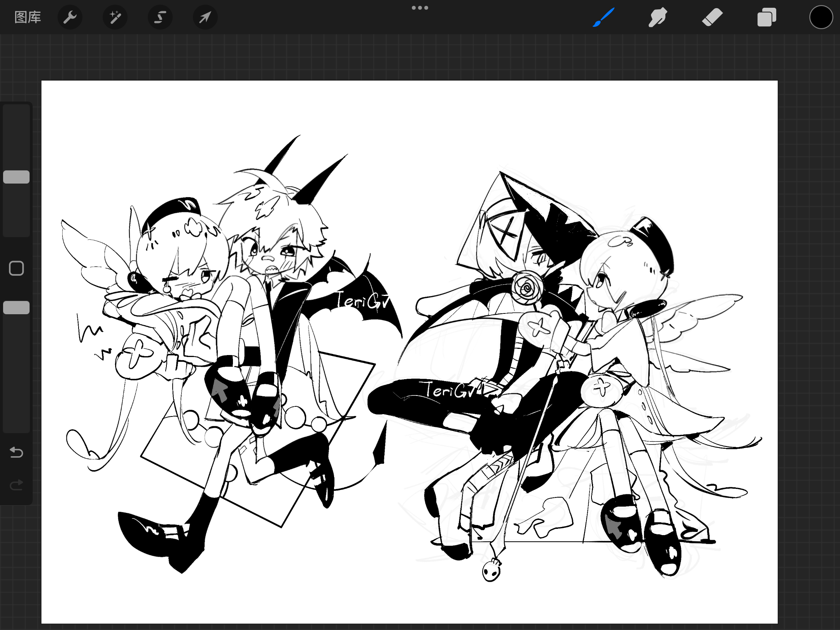Tap the square modifier button in sidebar

(x=16, y=268)
